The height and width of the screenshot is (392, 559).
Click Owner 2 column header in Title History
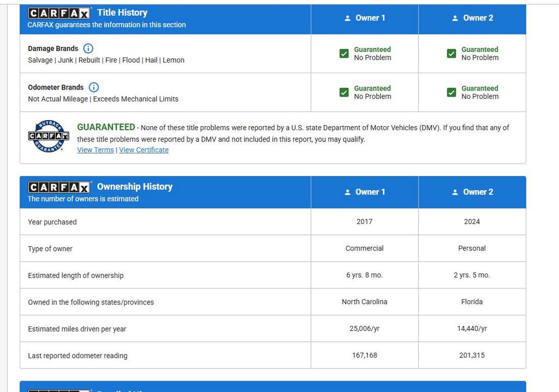(472, 18)
